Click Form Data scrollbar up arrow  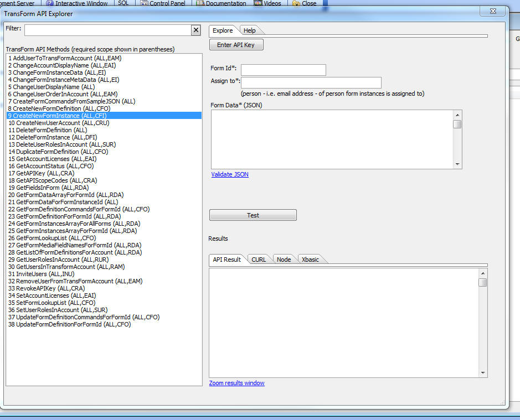pos(457,115)
